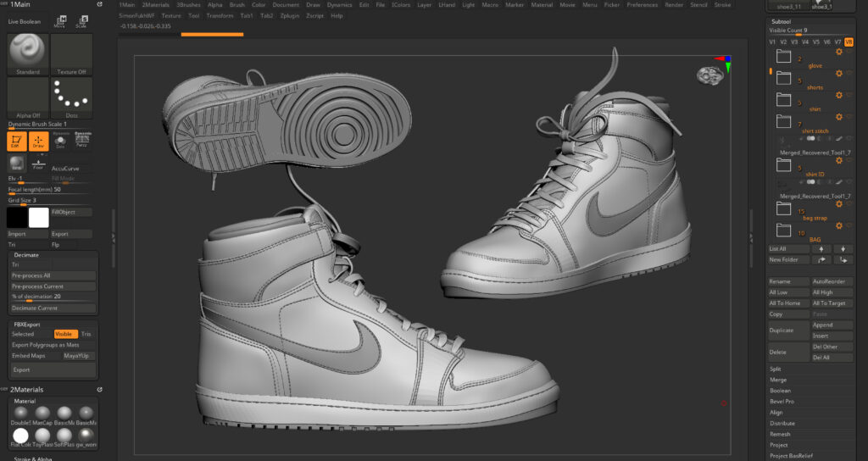Activate the Edit mode button
The width and height of the screenshot is (868, 461).
(x=17, y=142)
